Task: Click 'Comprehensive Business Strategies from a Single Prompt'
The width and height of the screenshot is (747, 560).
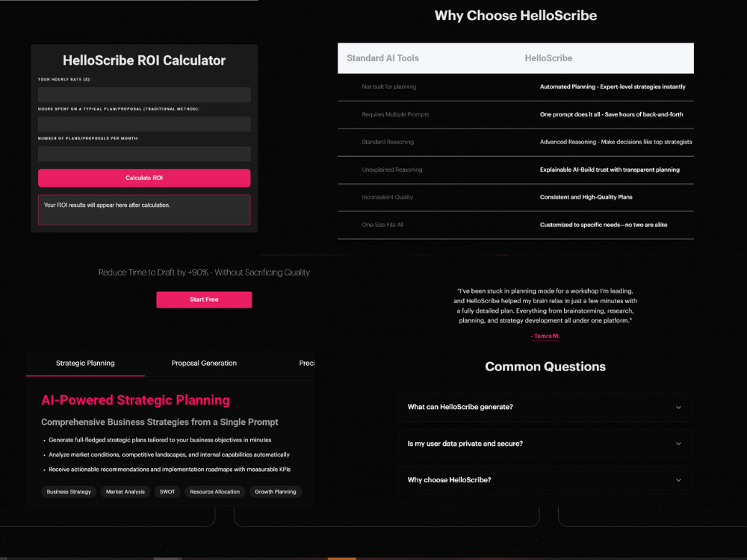Action: coord(160,422)
